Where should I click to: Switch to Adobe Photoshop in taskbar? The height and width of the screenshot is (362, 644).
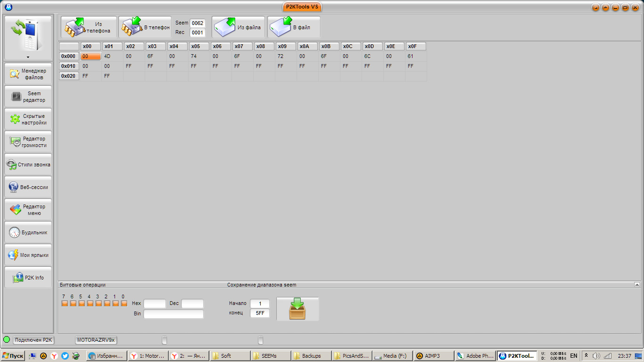coord(475,356)
